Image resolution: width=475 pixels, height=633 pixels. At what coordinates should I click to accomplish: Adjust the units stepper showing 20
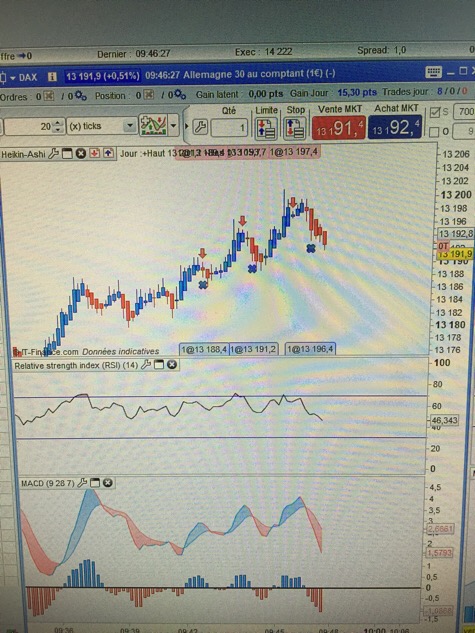tap(59, 126)
